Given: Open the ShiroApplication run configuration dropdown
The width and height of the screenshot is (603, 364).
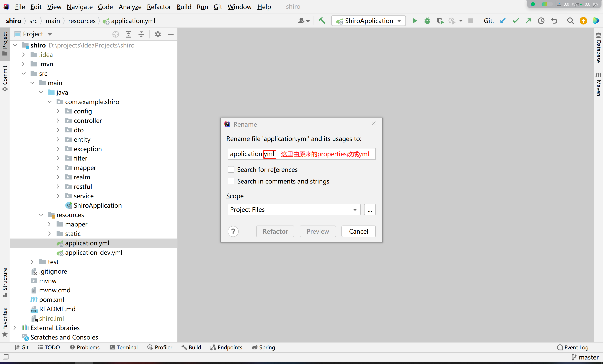Looking at the screenshot, I should click(368, 21).
